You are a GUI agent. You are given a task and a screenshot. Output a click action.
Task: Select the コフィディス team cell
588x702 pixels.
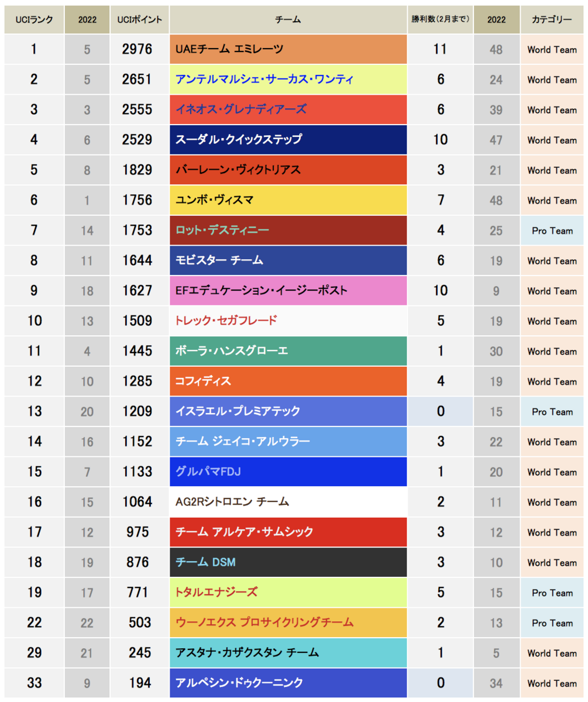[x=288, y=381]
